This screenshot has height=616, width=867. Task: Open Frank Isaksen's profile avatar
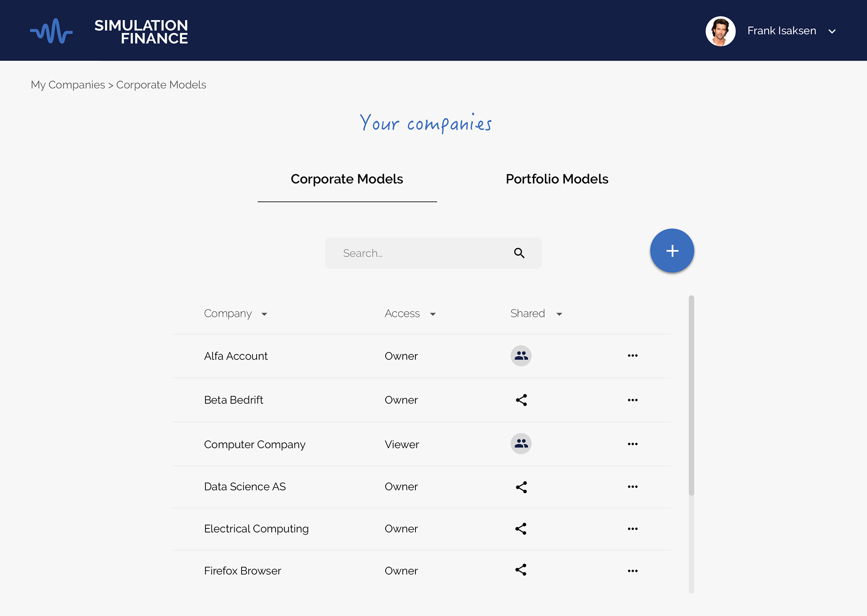(x=720, y=31)
